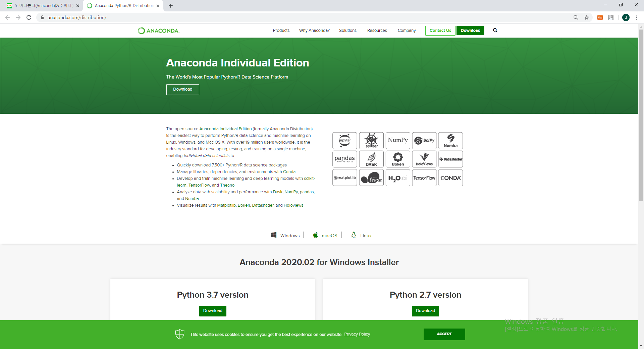The image size is (644, 349).
Task: Click the page vertical scrollbar thumb
Action: click(x=641, y=115)
